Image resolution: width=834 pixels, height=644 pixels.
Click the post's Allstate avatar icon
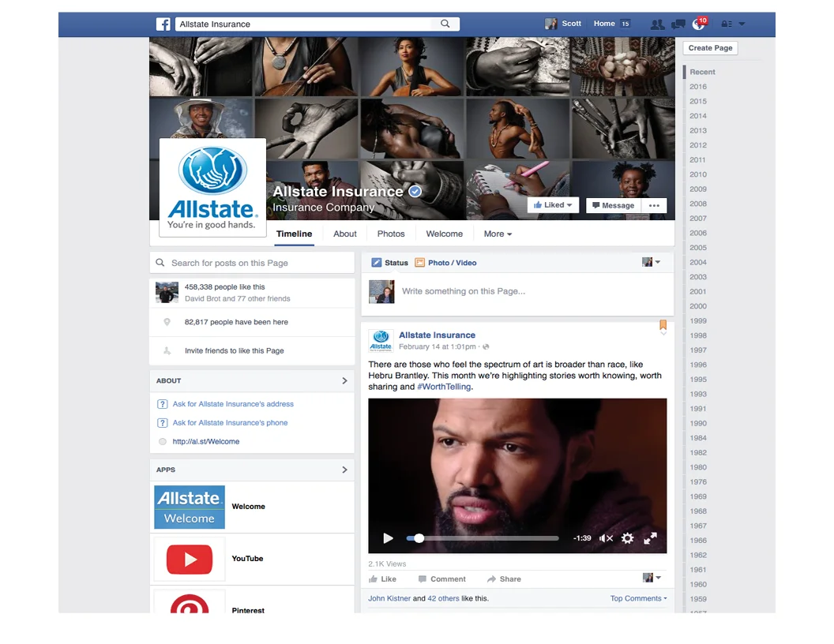tap(381, 341)
